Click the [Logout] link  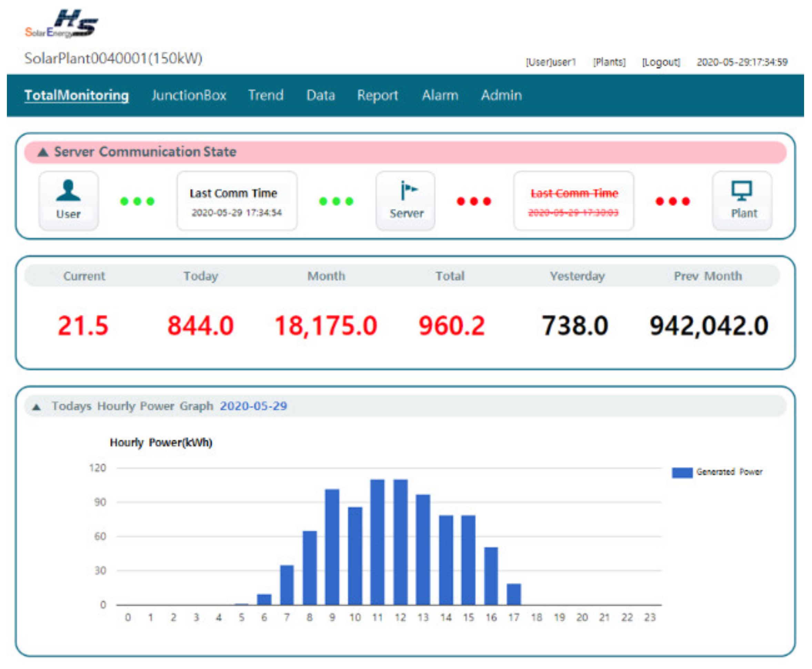point(661,62)
